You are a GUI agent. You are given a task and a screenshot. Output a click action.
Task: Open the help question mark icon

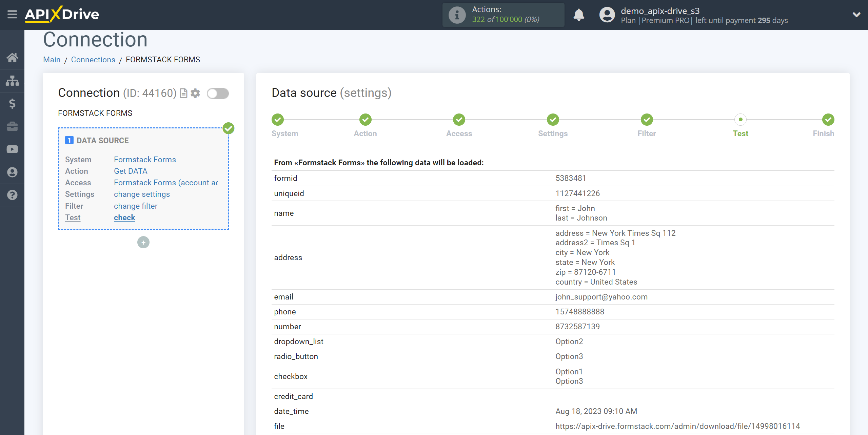tap(12, 195)
